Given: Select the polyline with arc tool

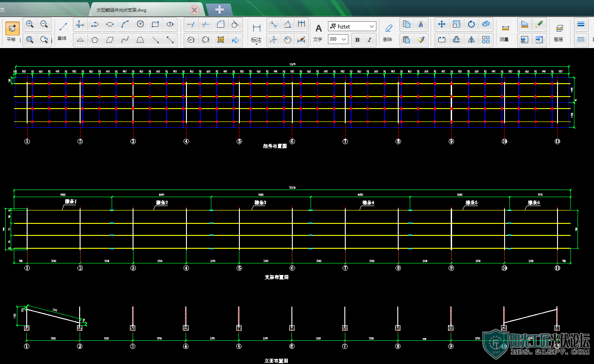Looking at the screenshot, I should point(96,24).
